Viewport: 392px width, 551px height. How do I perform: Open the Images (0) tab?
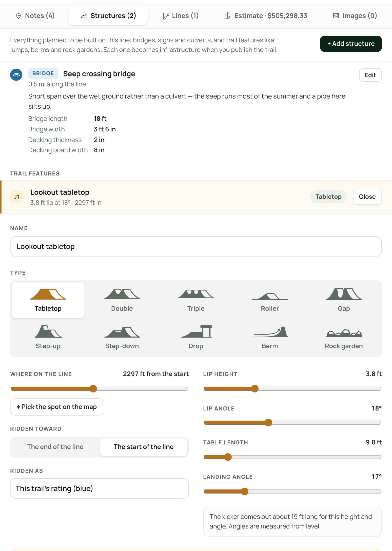355,16
